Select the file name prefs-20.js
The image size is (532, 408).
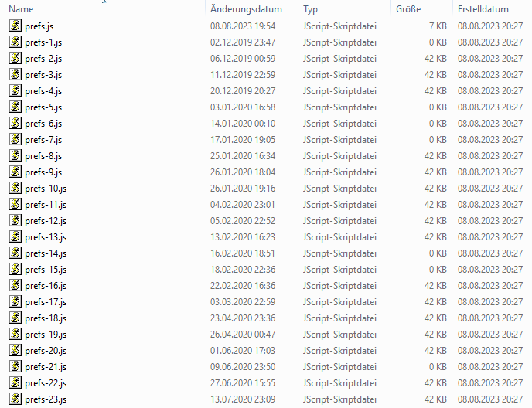coord(46,351)
